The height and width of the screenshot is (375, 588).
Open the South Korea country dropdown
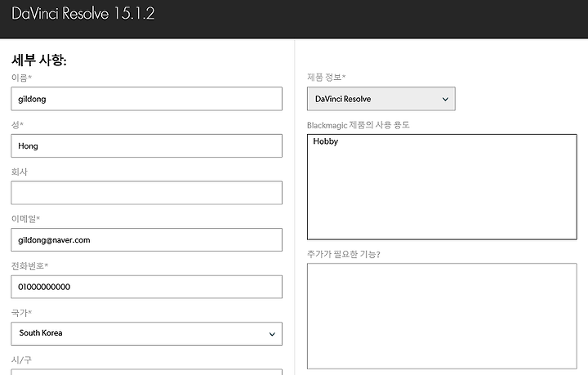tap(147, 334)
